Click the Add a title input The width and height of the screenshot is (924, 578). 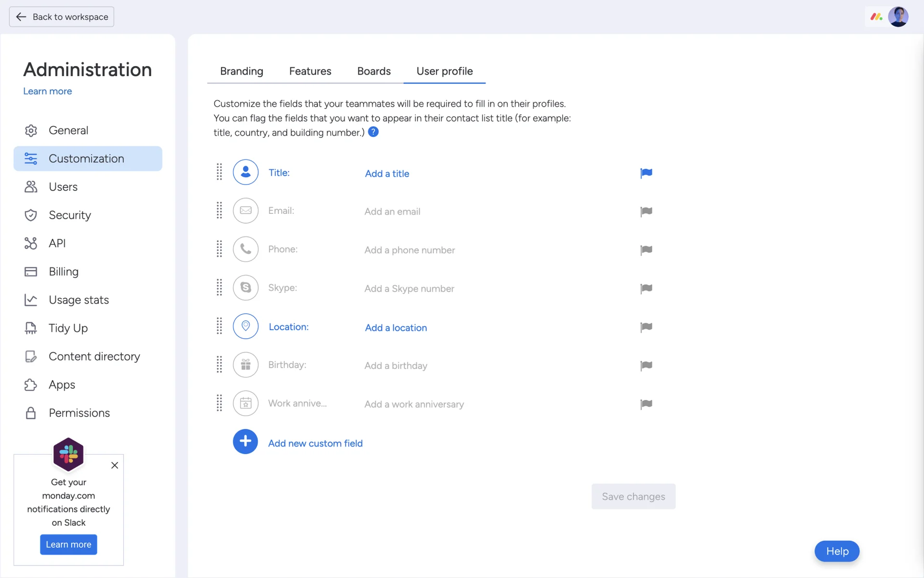tap(387, 173)
